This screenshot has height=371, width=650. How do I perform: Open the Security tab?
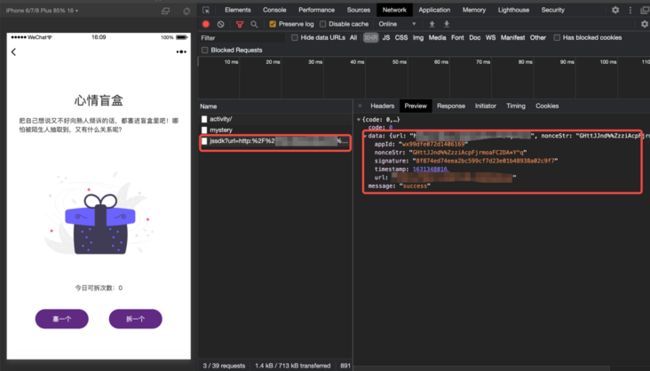point(553,10)
